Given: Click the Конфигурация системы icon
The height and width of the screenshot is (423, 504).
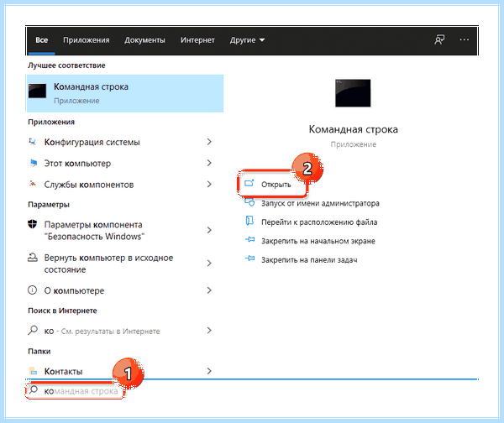Looking at the screenshot, I should tap(33, 142).
